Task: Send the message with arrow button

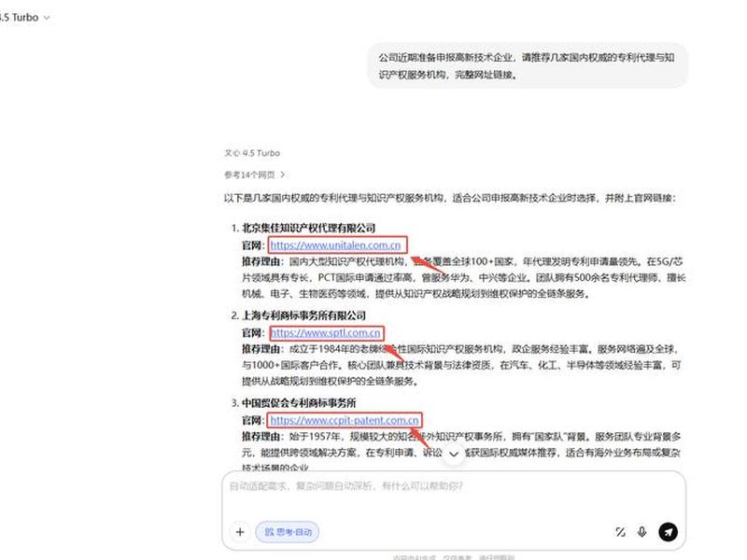Action: (668, 532)
